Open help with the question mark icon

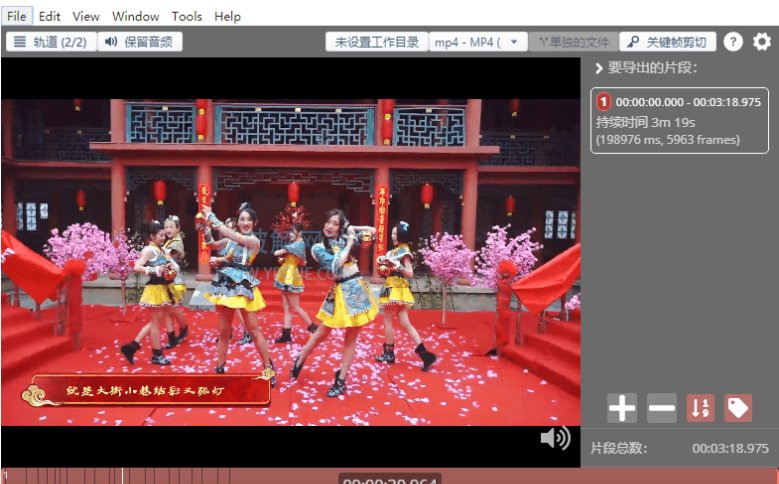point(733,42)
